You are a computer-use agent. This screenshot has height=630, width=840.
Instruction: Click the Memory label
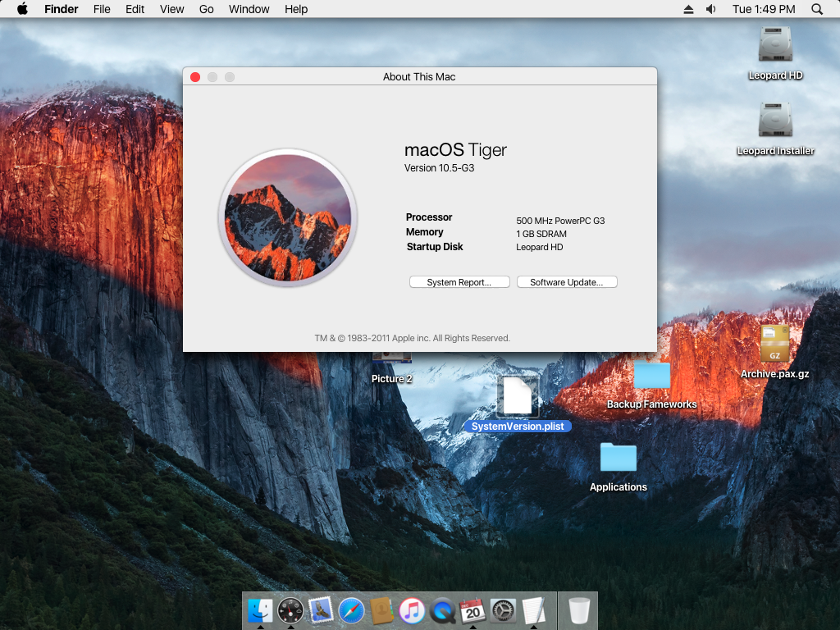(424, 232)
